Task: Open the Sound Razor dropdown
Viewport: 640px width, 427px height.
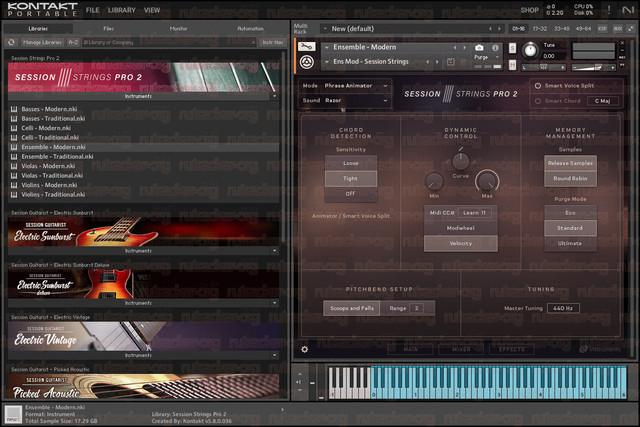Action: pos(356,100)
